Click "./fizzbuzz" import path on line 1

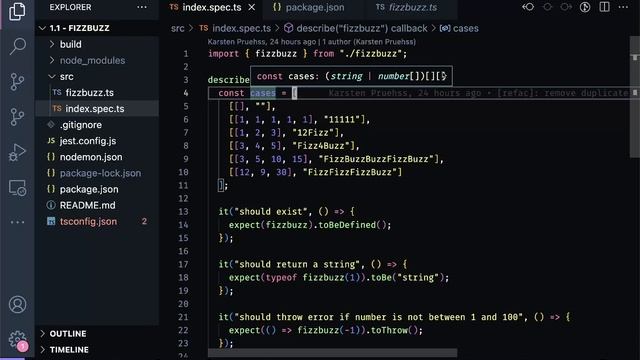[371, 53]
